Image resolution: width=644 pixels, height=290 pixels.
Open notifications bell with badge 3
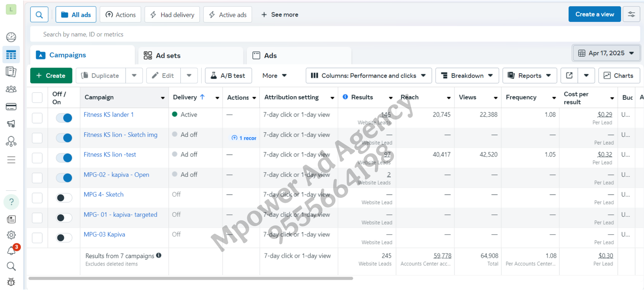pyautogui.click(x=12, y=250)
